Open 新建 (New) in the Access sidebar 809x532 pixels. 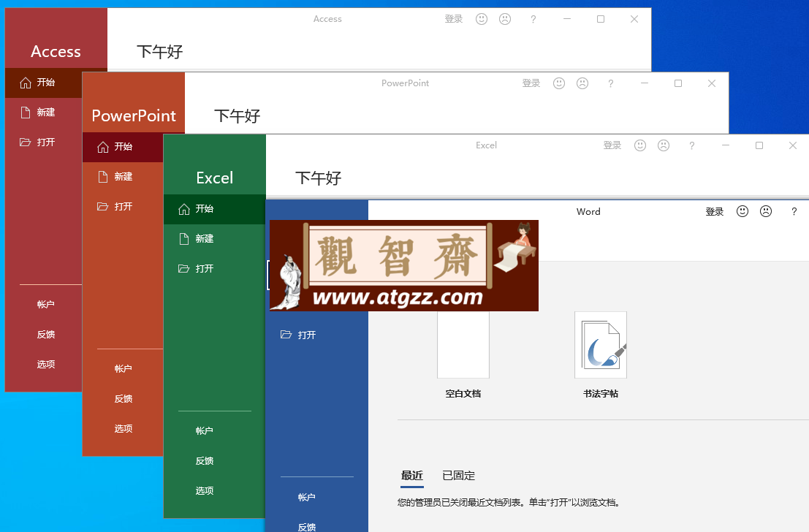tap(43, 113)
